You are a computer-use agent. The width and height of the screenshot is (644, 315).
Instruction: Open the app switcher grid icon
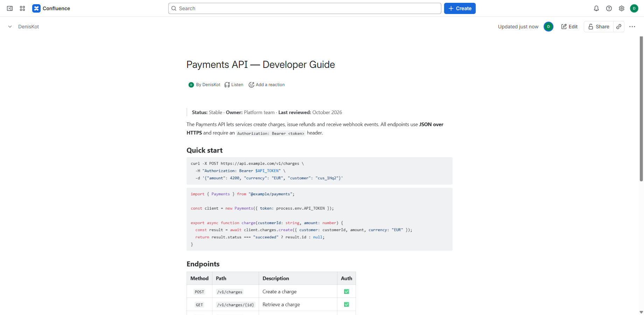(x=22, y=8)
